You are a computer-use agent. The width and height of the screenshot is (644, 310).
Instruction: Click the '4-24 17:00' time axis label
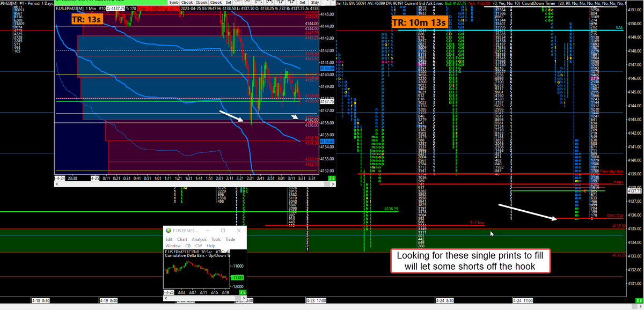tap(523, 300)
